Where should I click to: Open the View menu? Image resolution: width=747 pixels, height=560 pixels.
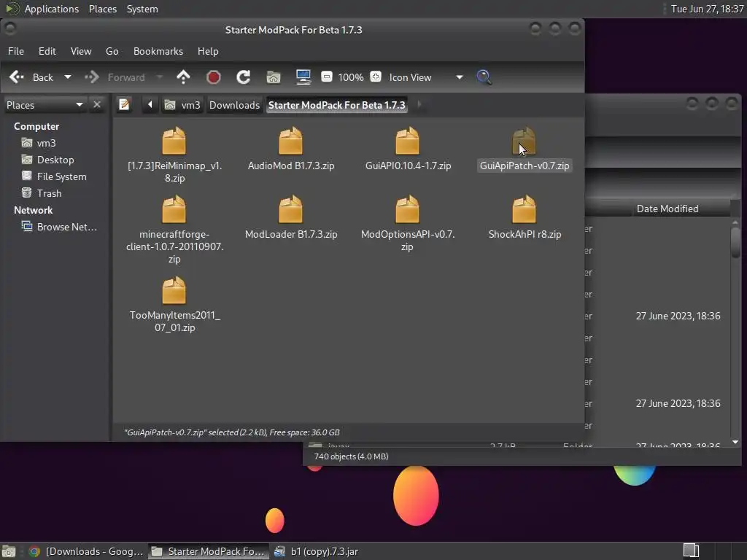point(81,51)
